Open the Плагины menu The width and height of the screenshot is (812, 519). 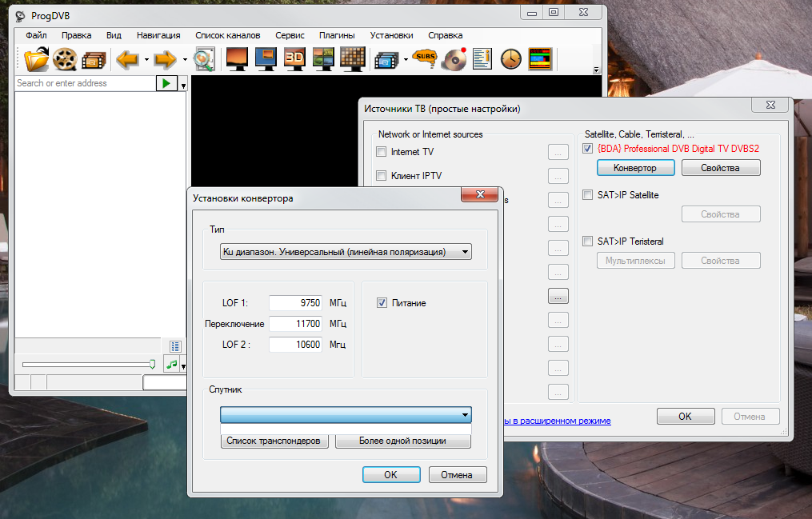click(x=337, y=35)
